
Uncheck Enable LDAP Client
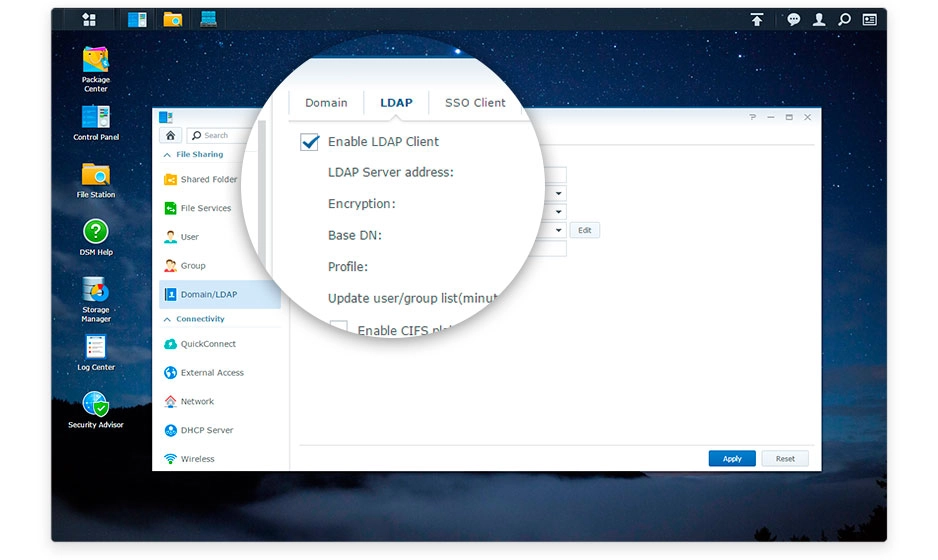(309, 142)
